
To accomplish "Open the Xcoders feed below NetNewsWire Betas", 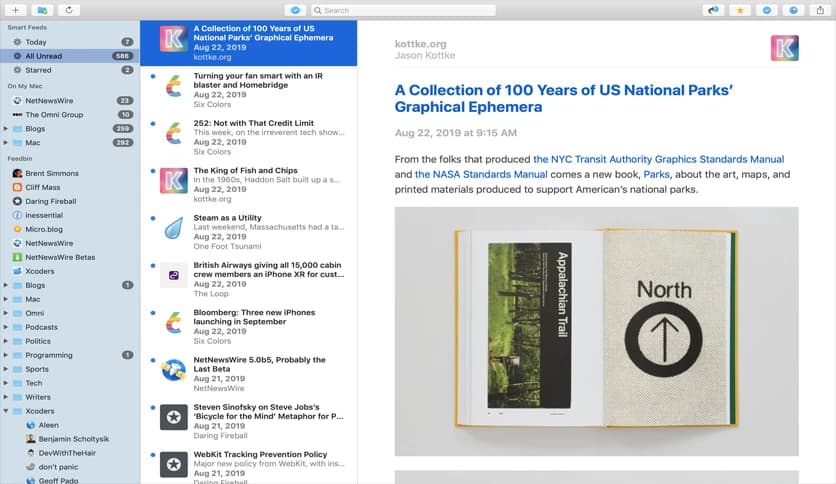I will [x=70, y=271].
